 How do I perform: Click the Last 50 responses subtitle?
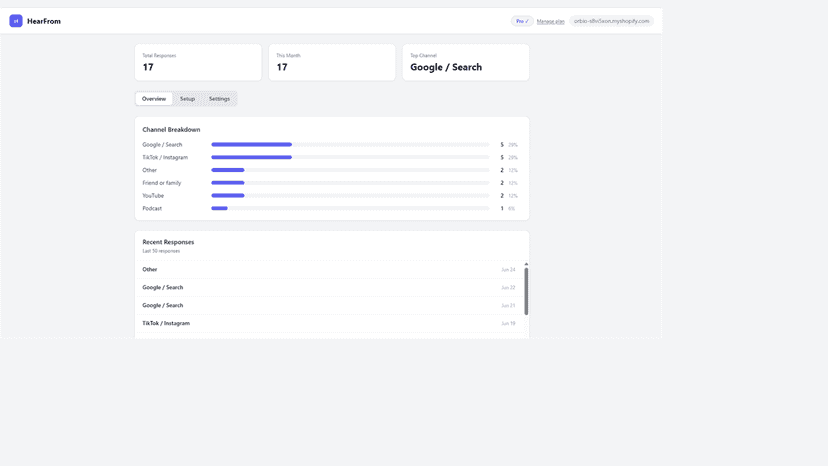coord(161,251)
